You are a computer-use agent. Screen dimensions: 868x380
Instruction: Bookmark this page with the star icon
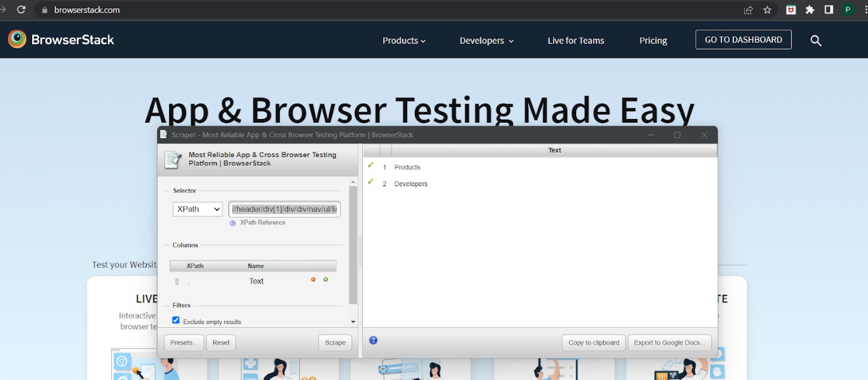767,10
